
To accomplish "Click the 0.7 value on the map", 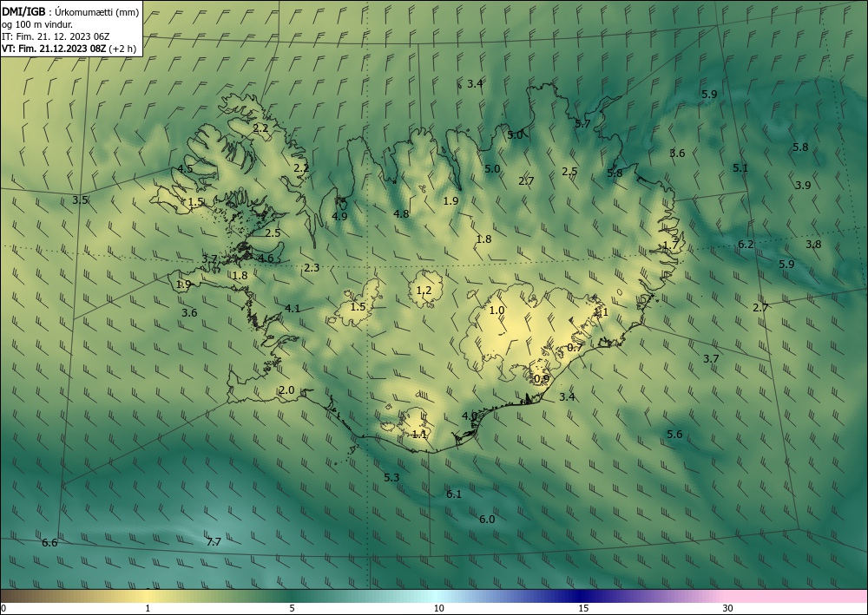I will (x=575, y=348).
